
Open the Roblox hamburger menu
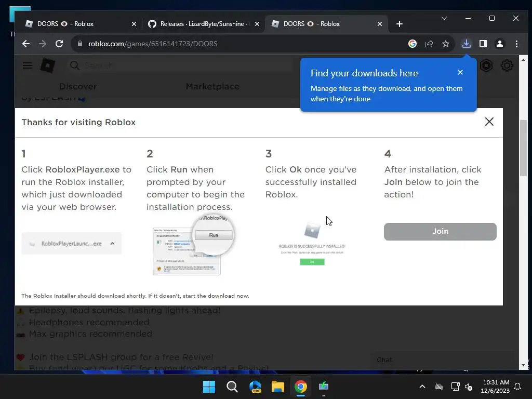click(x=28, y=65)
